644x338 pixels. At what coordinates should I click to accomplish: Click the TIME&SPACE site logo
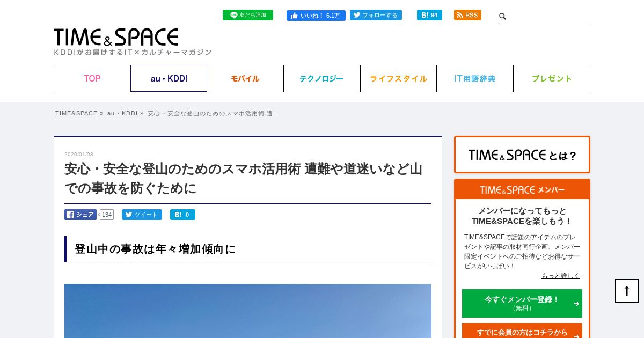[x=133, y=41]
